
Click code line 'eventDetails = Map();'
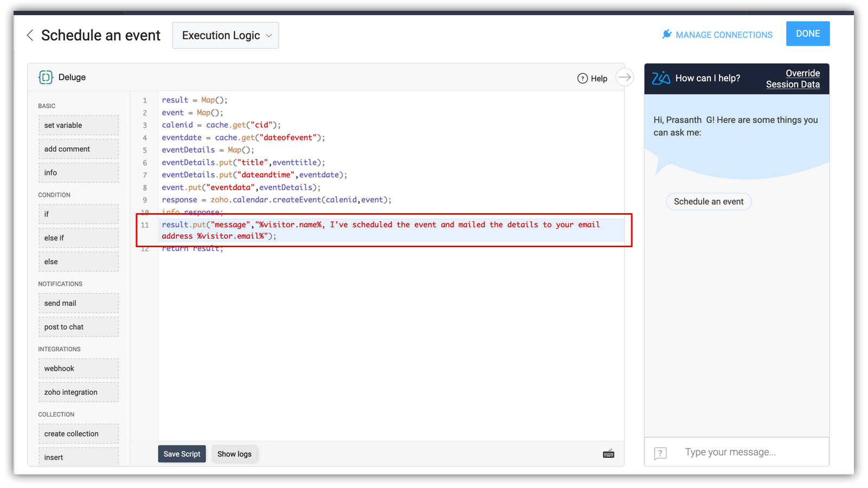coord(208,150)
